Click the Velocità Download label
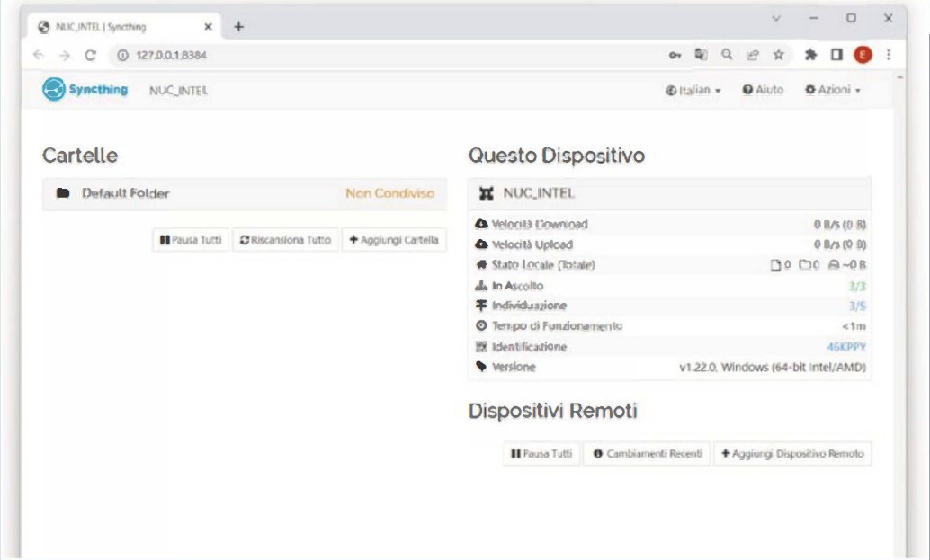 (540, 225)
